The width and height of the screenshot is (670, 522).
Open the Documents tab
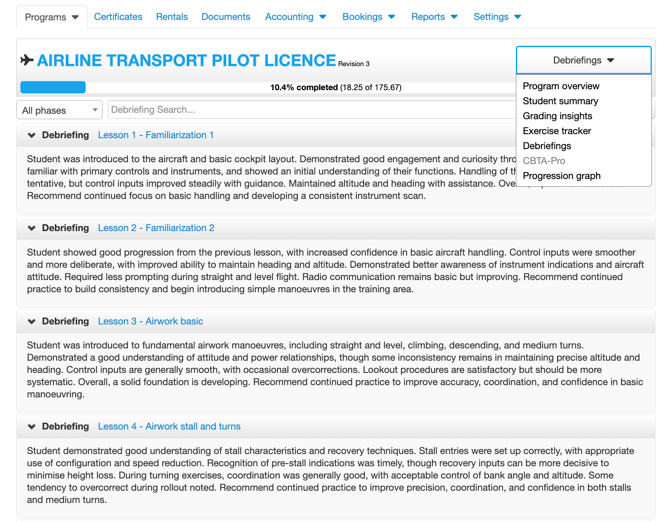point(226,17)
